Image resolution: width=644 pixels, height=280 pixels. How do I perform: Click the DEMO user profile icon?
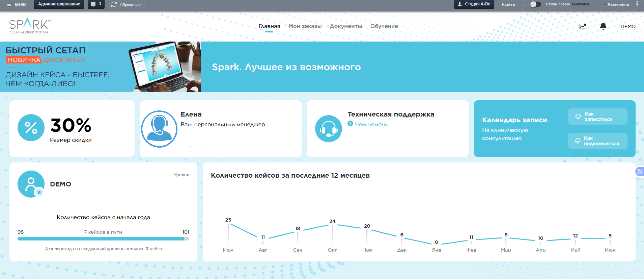[x=31, y=184]
